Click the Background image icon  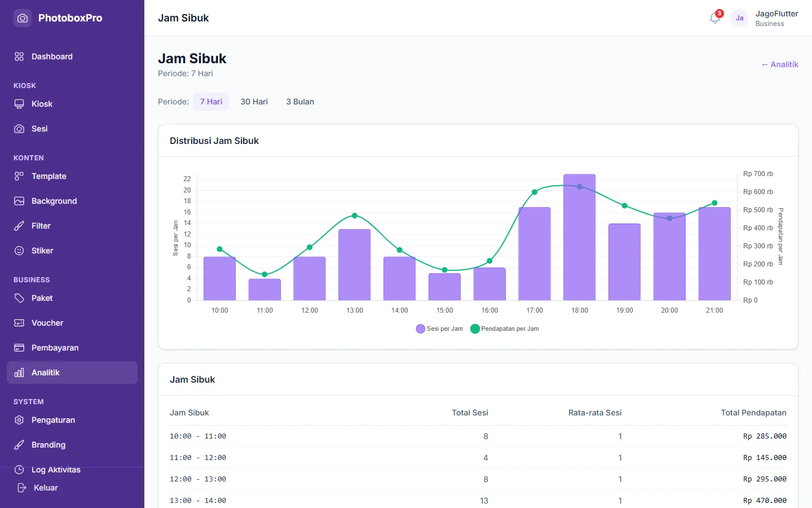tap(19, 201)
